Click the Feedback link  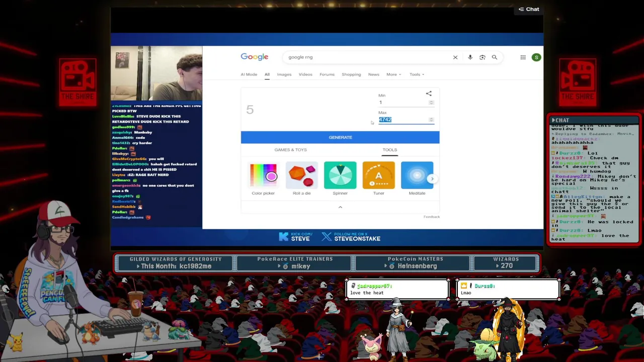(432, 217)
